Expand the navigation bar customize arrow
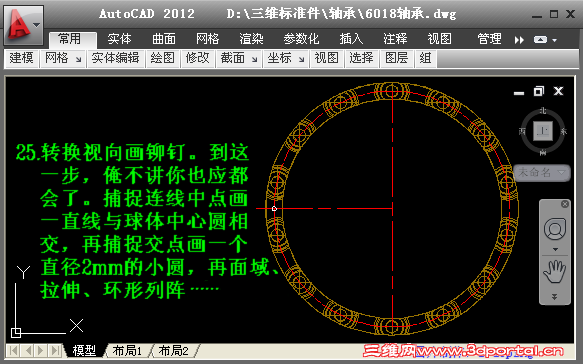This screenshot has height=364, width=583. coord(554,297)
